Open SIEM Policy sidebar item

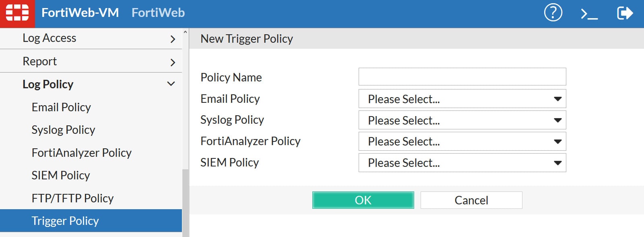coord(61,175)
